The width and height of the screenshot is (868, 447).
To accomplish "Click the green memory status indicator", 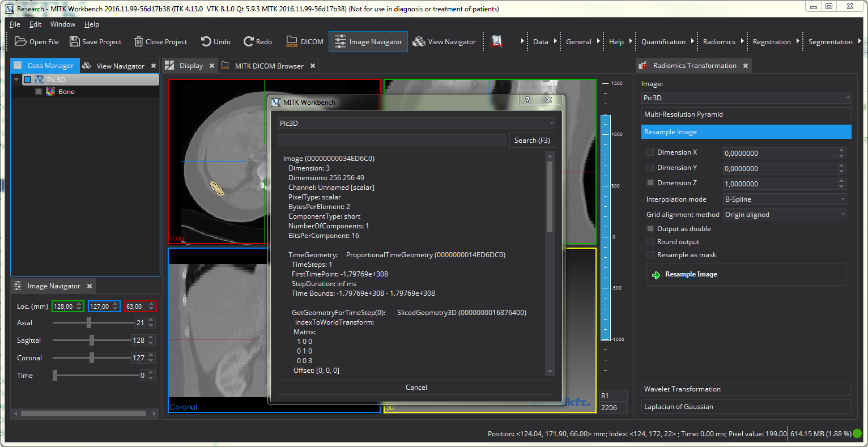I will 857,433.
